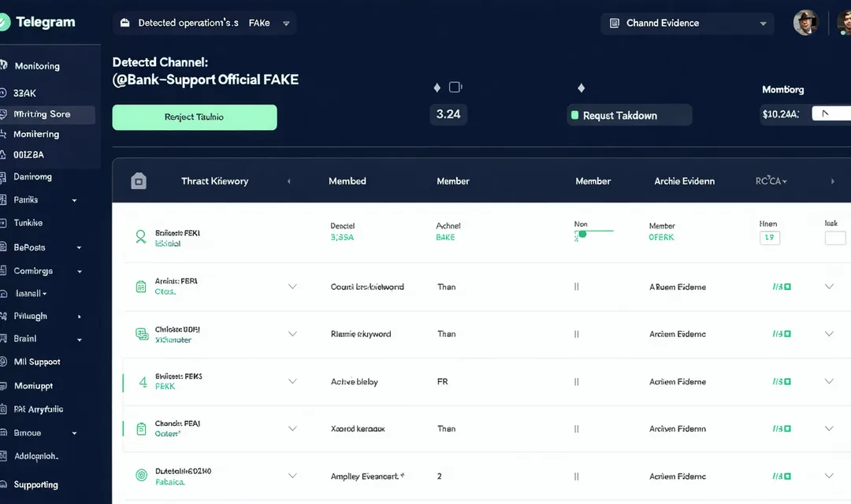Click the table header camera icon
The image size is (851, 504).
[139, 180]
